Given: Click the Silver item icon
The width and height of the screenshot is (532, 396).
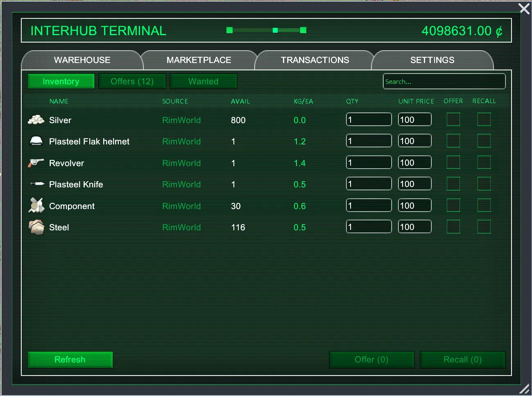Looking at the screenshot, I should tap(36, 120).
